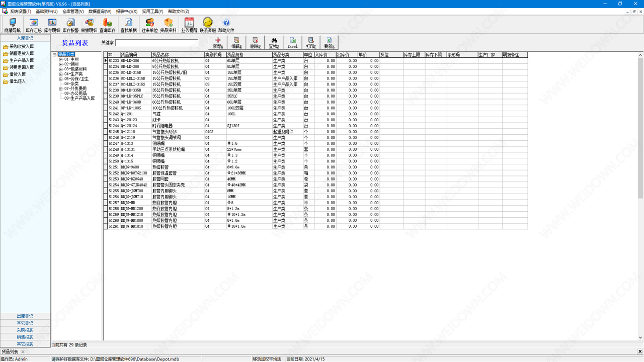Collapse the 货品分类 root tree node
644x362 pixels.
[55, 54]
